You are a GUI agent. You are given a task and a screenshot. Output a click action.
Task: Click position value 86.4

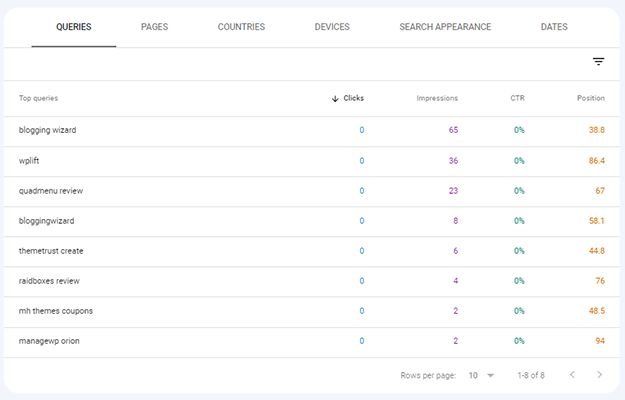tap(597, 161)
